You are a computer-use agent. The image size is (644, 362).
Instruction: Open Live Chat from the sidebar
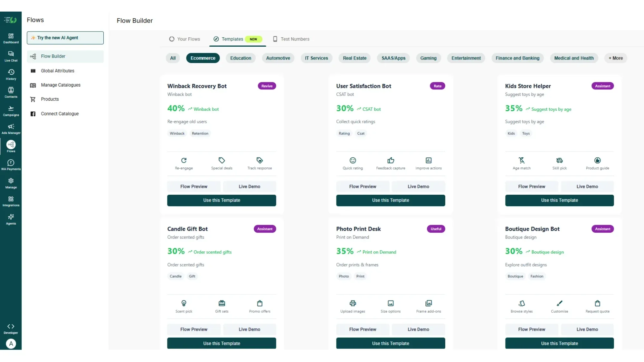tap(11, 57)
